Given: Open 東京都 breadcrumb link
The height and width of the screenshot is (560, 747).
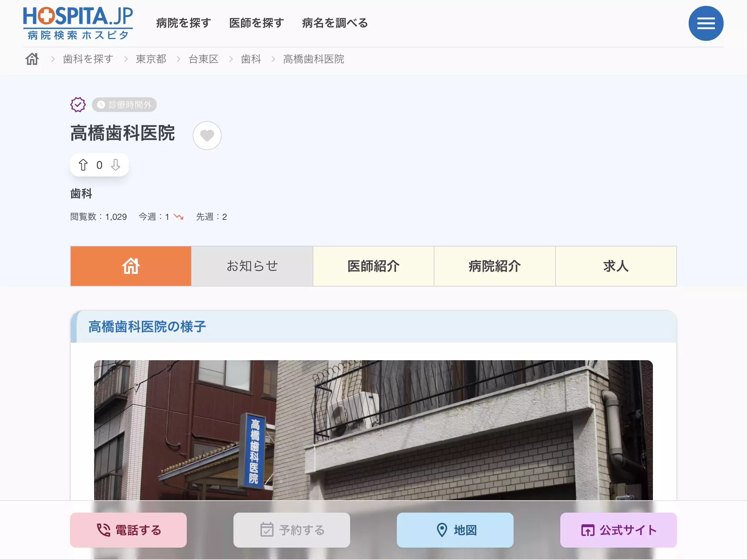Looking at the screenshot, I should tap(151, 59).
